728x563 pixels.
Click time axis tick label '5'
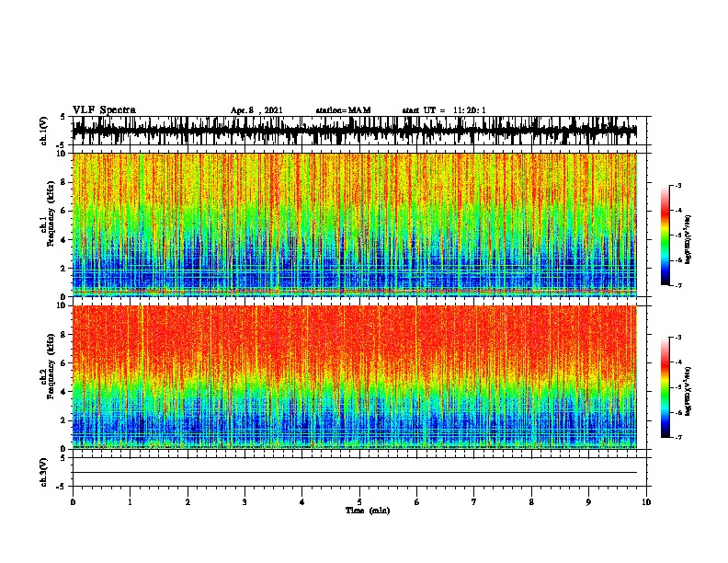pyautogui.click(x=359, y=502)
